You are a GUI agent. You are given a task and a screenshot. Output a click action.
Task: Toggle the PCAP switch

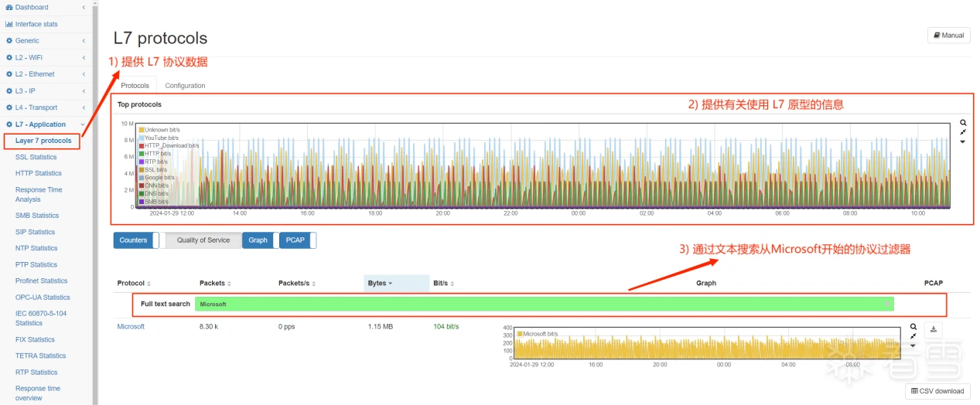click(x=298, y=240)
